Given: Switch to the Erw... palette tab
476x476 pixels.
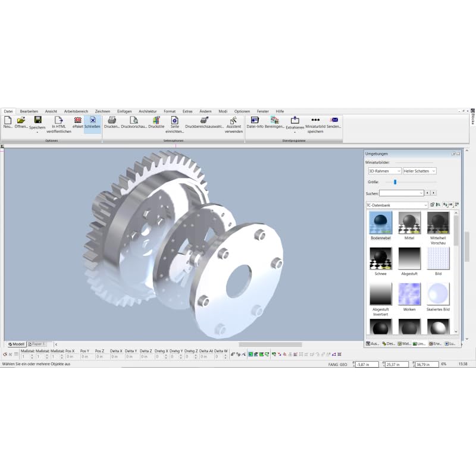Looking at the screenshot, I should 436,344.
